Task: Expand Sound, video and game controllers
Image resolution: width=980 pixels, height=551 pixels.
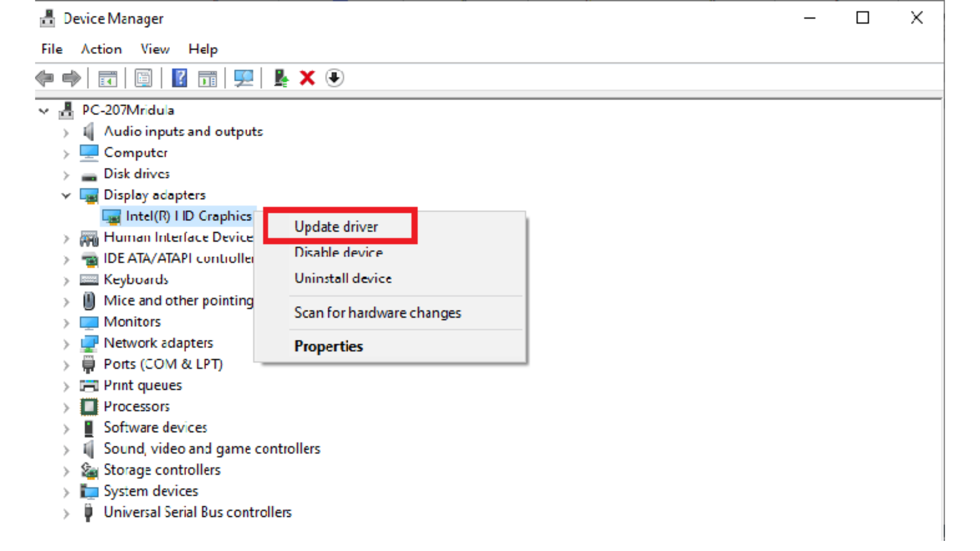Action: [x=66, y=449]
